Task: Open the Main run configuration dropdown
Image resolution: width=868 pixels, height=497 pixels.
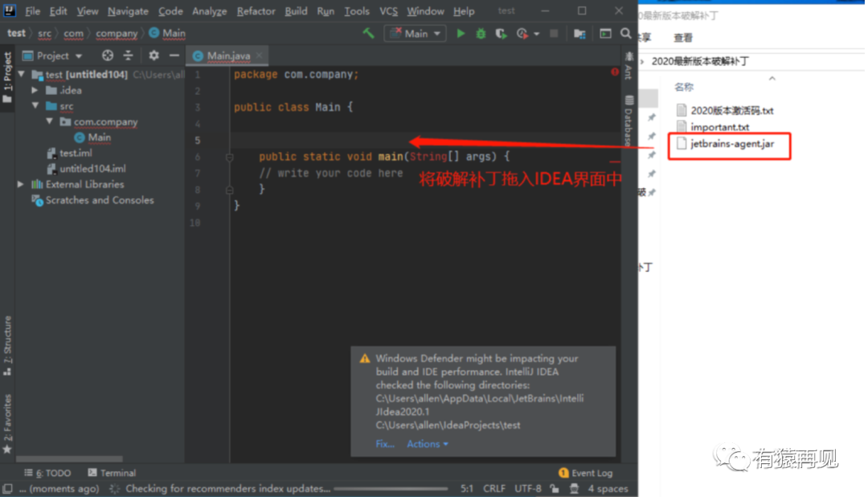Action: coord(416,34)
